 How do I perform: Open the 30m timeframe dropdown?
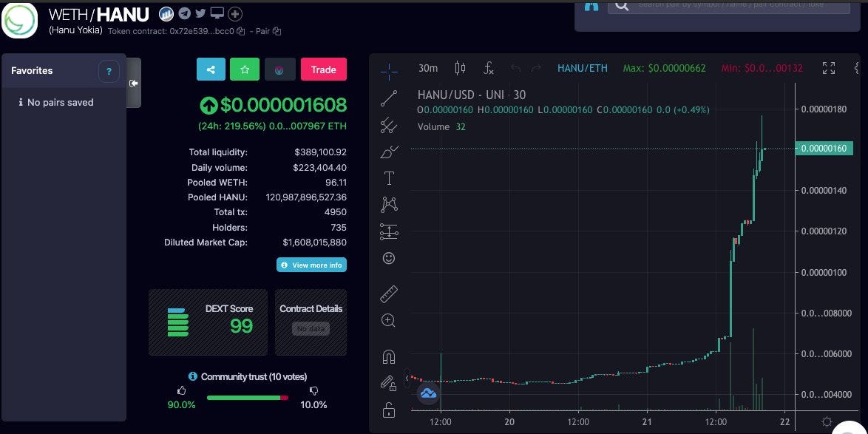pos(428,68)
